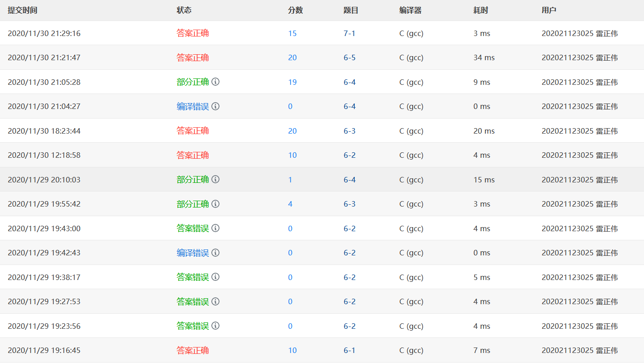Open problem 6-4 link in 21:05:28 row
This screenshot has width=644, height=363.
point(349,82)
